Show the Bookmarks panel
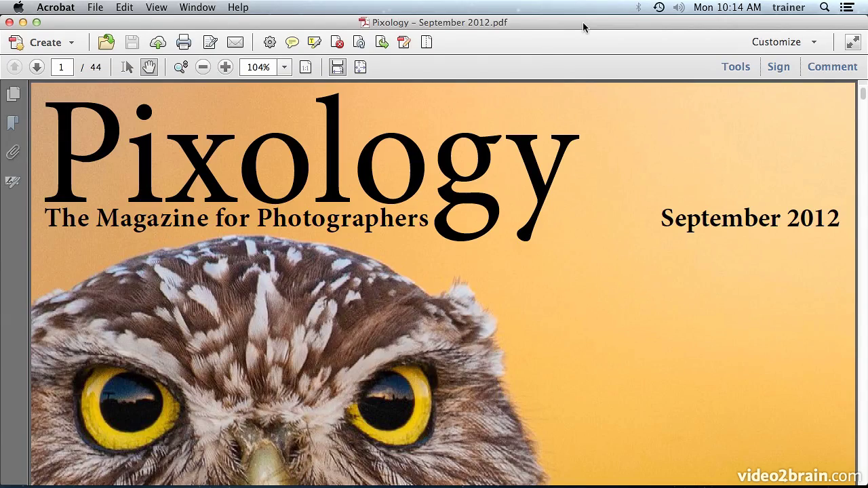 point(13,123)
